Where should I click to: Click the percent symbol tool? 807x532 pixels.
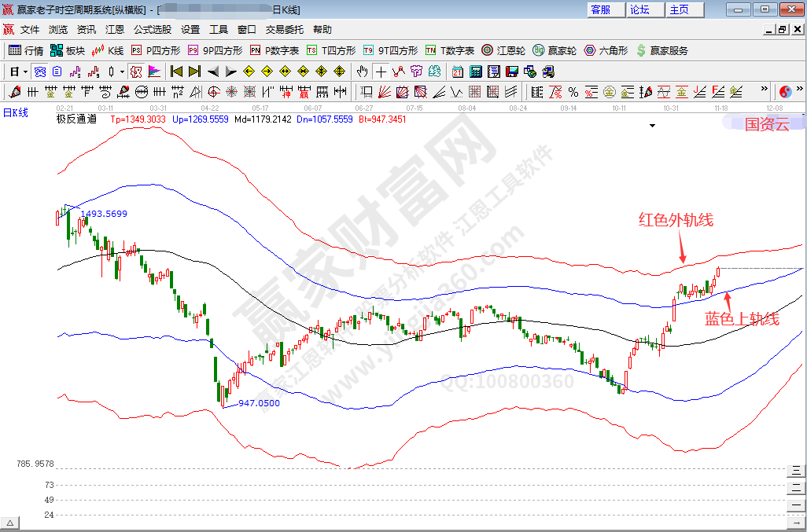[x=573, y=92]
